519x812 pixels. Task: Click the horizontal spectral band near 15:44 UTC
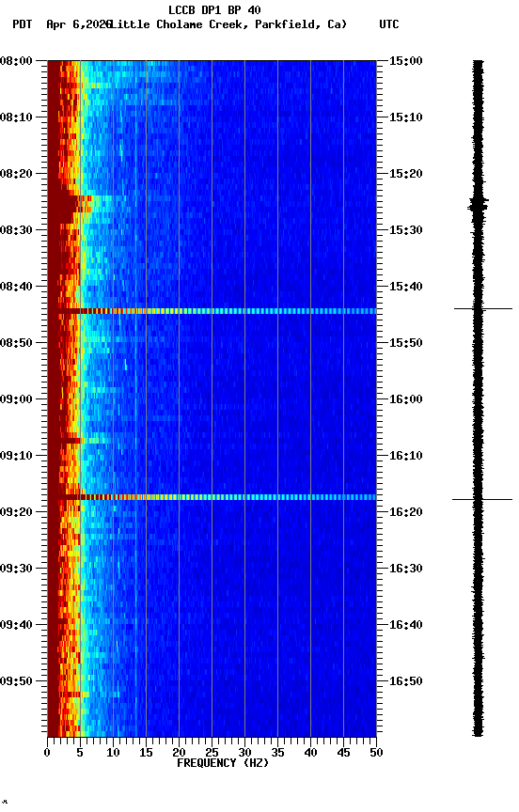(x=212, y=311)
